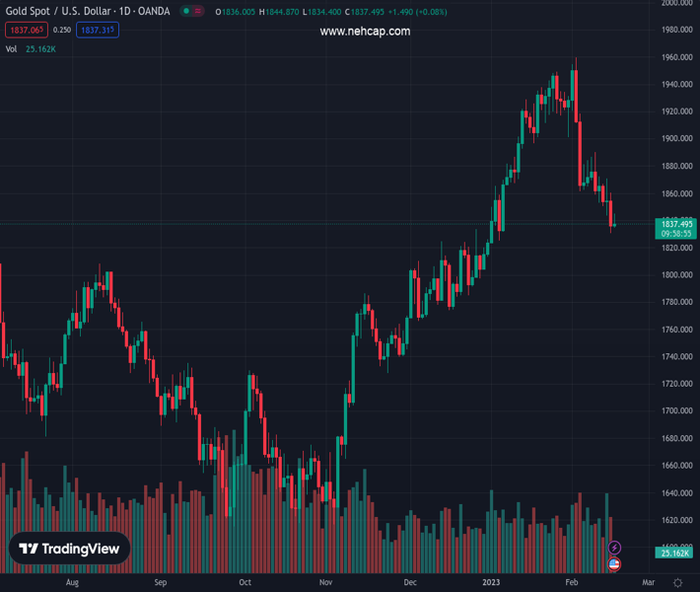The height and width of the screenshot is (592, 700).
Task: Click the blue buy price 1837.31 box
Action: (x=98, y=31)
